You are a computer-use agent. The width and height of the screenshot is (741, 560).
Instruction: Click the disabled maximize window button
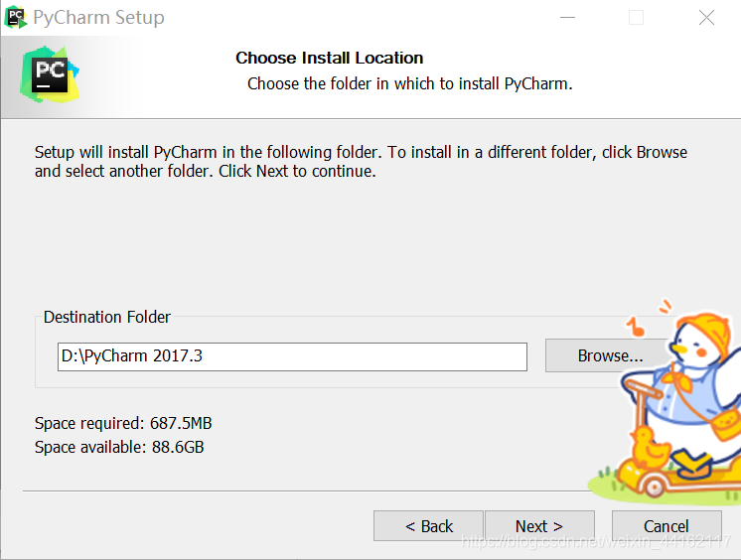[636, 18]
